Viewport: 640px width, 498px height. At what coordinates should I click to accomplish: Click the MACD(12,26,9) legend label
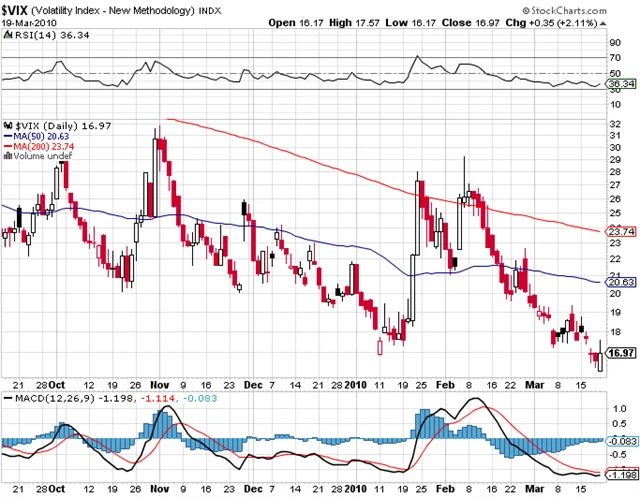coord(54,398)
